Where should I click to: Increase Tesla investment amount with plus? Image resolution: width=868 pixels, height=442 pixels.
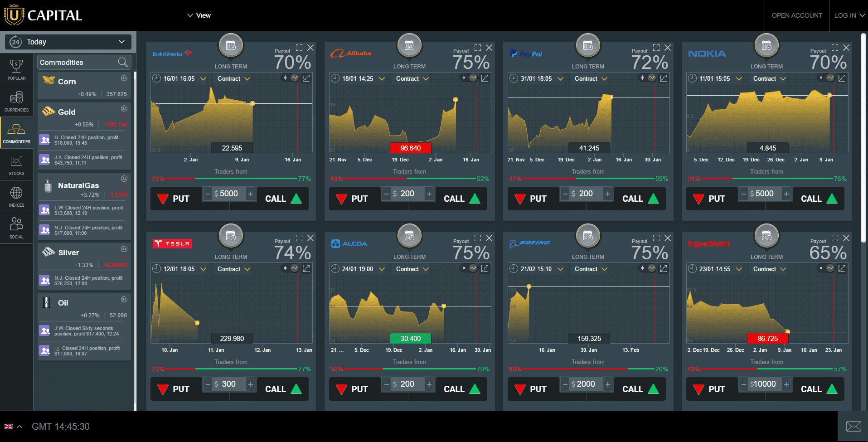click(251, 384)
